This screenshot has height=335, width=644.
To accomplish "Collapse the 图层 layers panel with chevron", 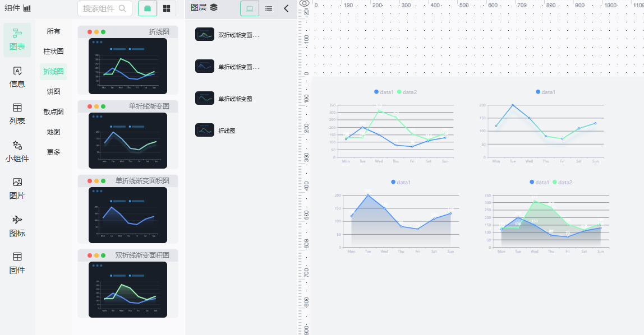I will 286,8.
